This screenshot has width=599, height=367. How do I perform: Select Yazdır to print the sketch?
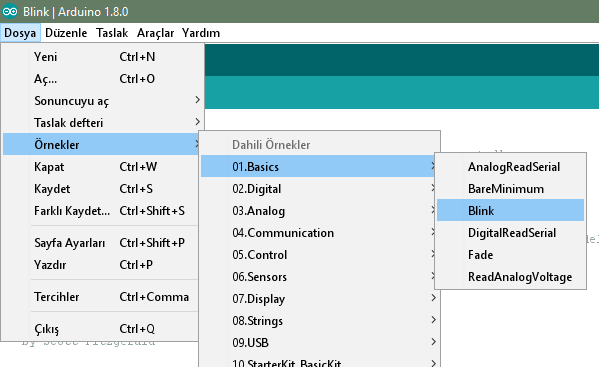point(101,265)
